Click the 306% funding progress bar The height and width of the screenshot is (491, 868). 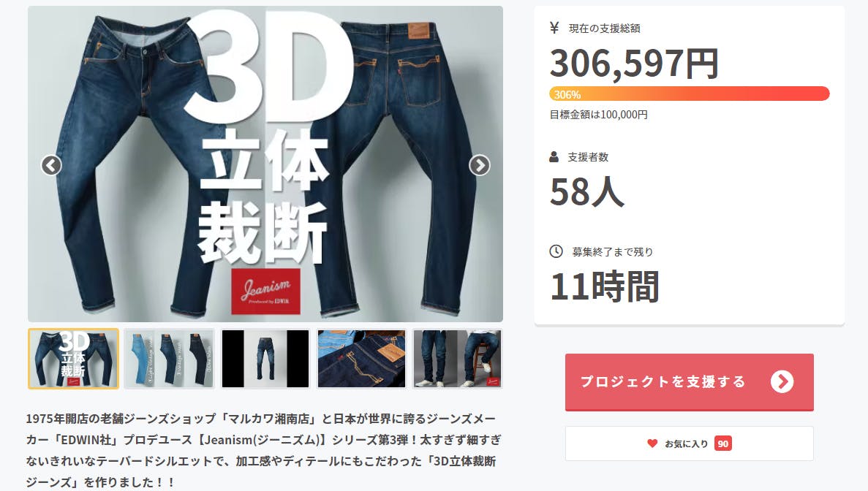pos(689,94)
